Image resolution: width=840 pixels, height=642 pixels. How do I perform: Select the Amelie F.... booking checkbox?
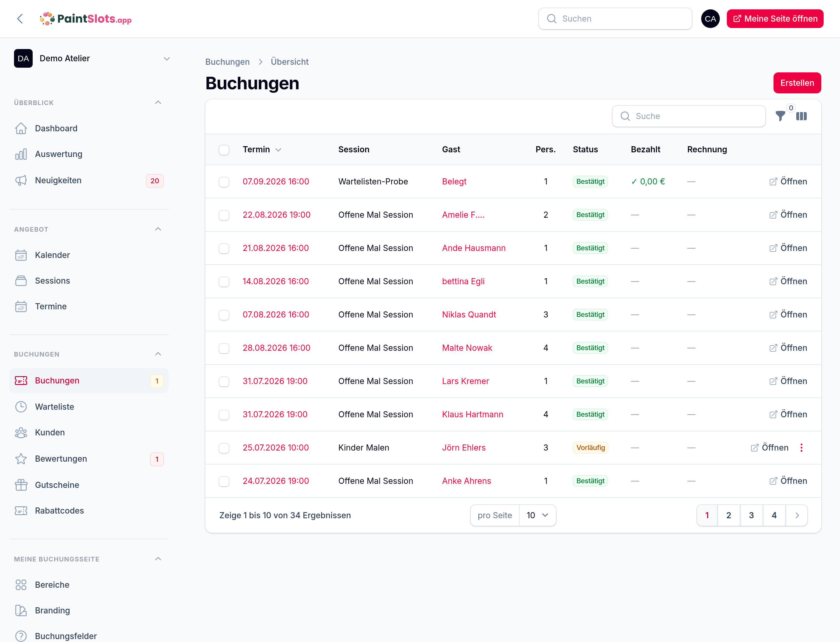[224, 215]
